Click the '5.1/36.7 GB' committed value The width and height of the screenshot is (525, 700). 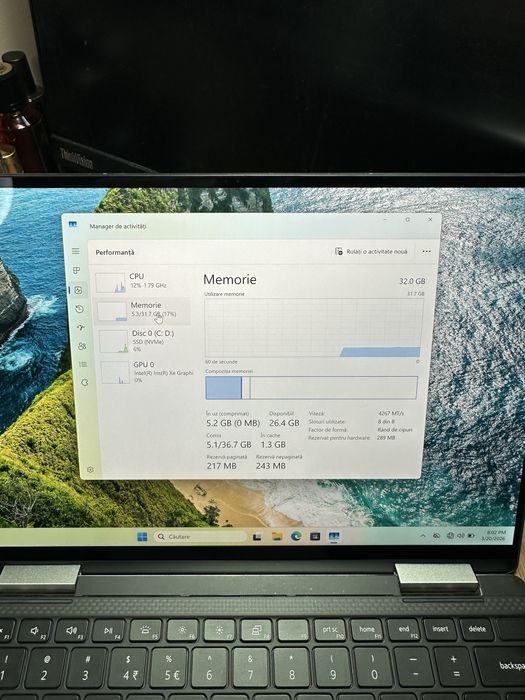(229, 445)
